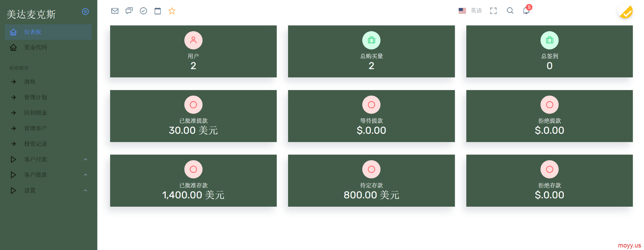The width and height of the screenshot is (644, 250).
Task: Open the 用户 statistics card
Action: pos(193,51)
